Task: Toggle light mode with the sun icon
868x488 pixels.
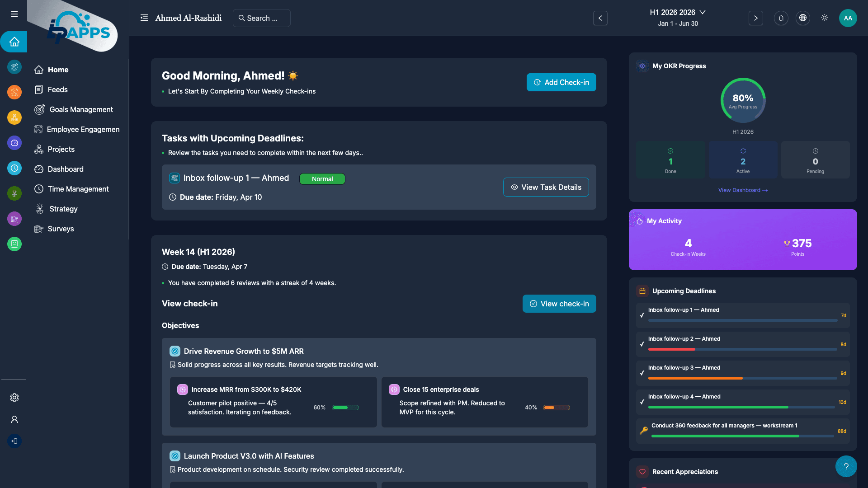Action: pos(824,18)
